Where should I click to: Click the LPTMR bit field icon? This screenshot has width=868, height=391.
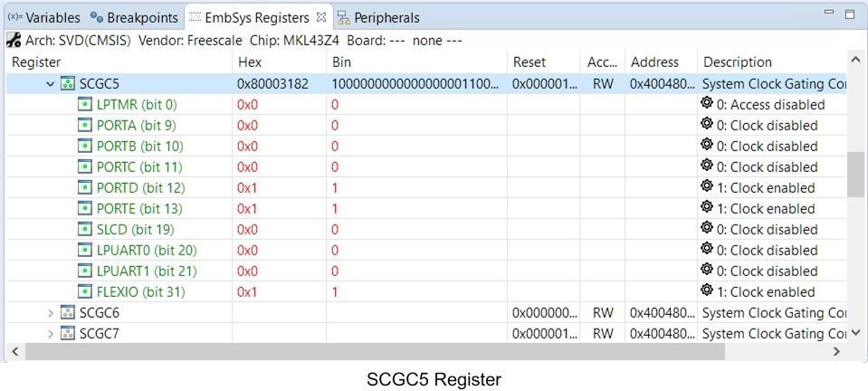click(x=85, y=104)
